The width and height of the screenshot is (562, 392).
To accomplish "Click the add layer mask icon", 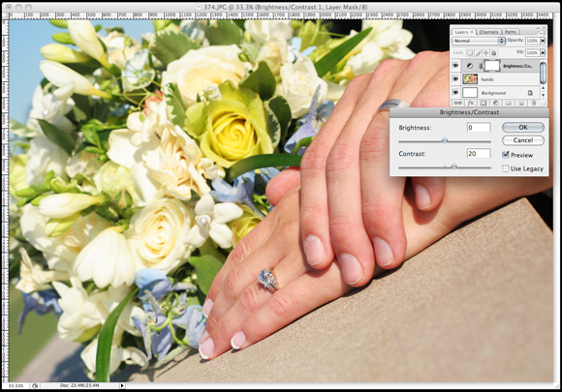I will 483,104.
